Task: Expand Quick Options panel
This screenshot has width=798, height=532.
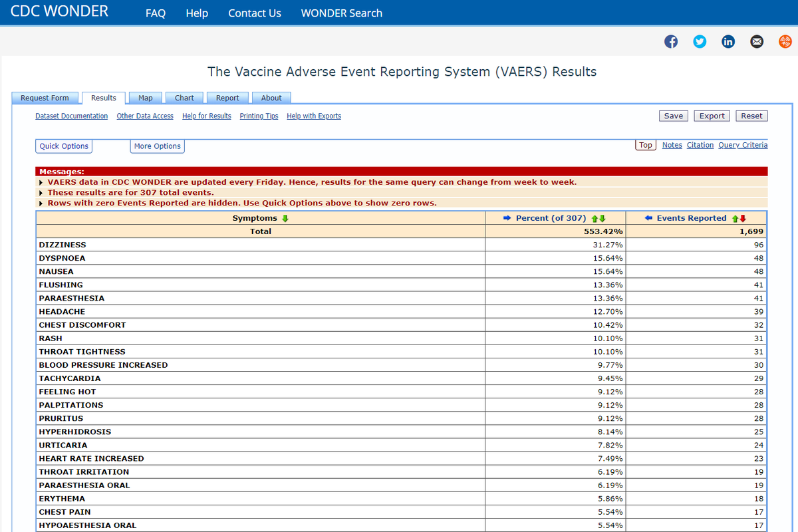Action: [64, 146]
